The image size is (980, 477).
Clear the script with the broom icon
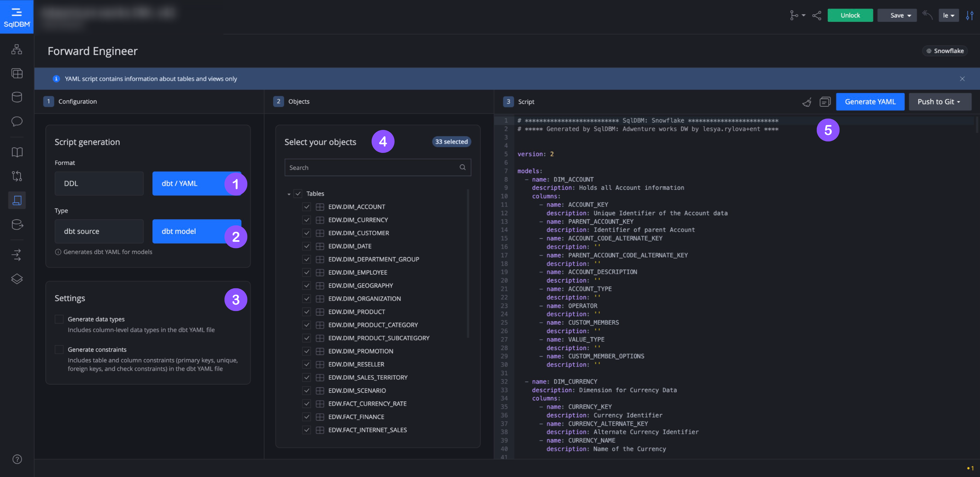807,102
